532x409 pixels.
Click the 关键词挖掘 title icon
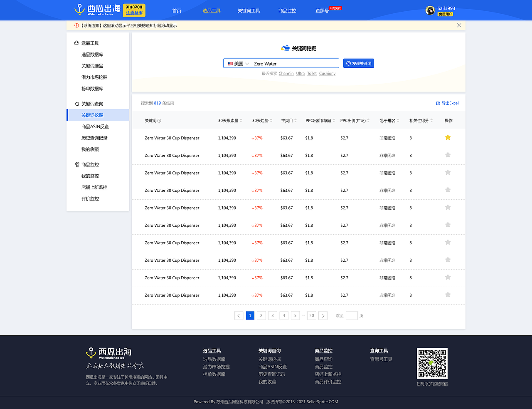tap(285, 48)
